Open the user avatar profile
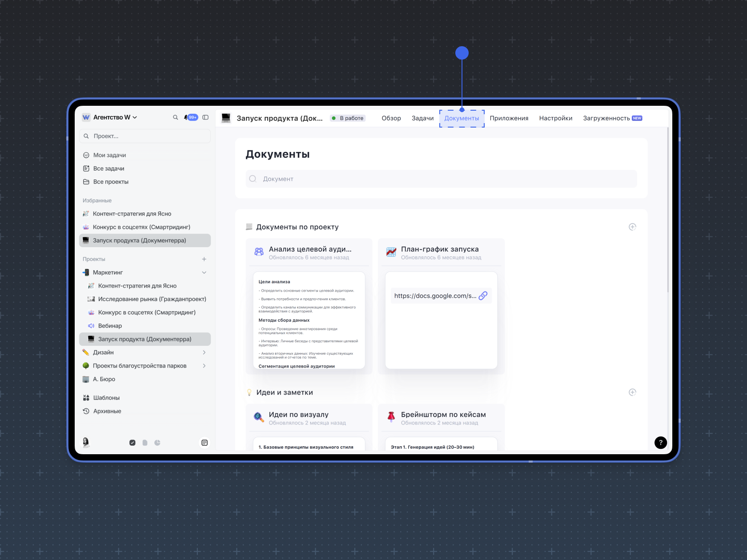The height and width of the screenshot is (560, 747). pyautogui.click(x=86, y=442)
